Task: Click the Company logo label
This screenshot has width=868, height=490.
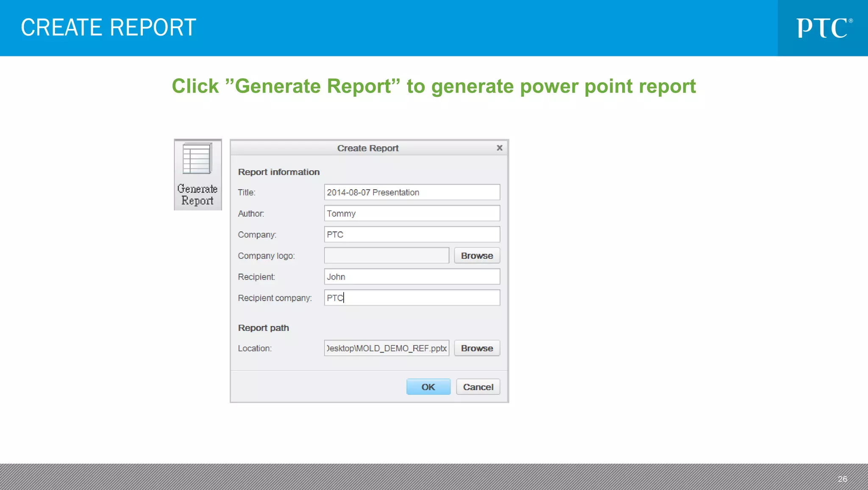Action: point(266,256)
